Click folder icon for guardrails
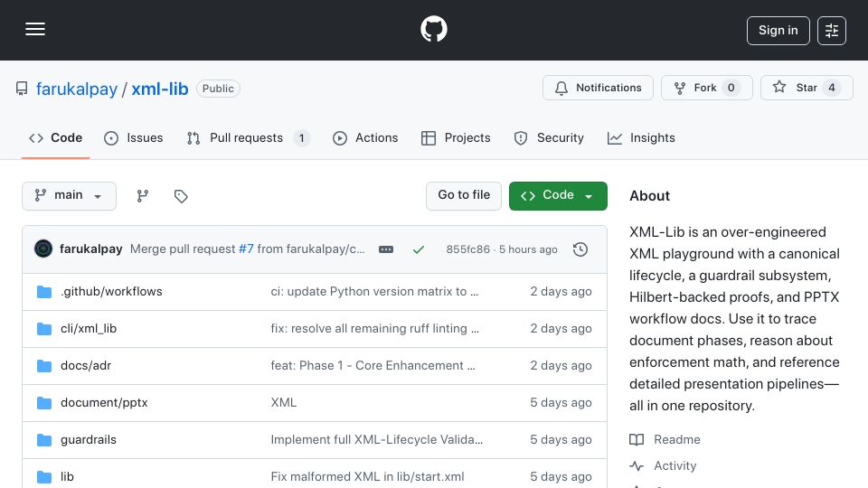This screenshot has width=868, height=488. 44,440
